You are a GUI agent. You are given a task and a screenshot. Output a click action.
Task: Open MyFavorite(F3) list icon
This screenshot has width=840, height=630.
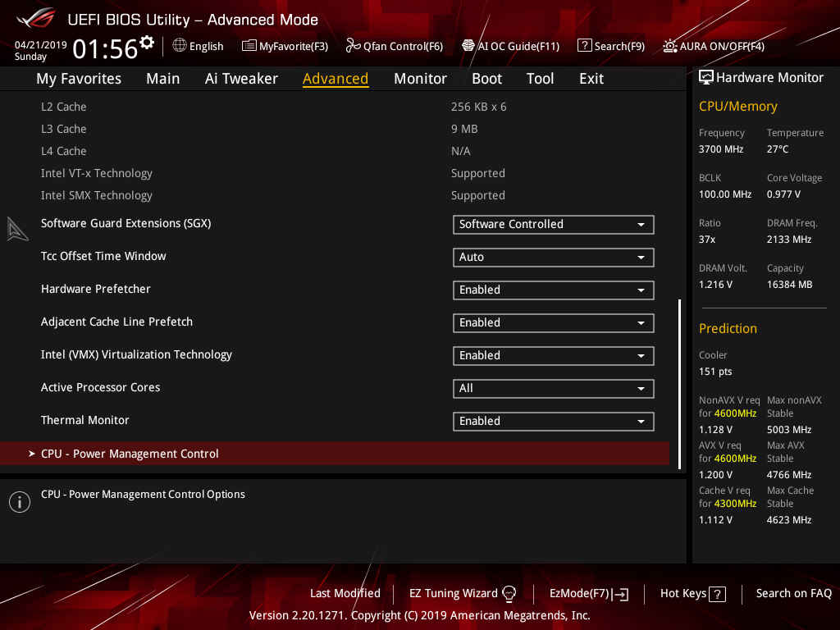click(x=249, y=46)
